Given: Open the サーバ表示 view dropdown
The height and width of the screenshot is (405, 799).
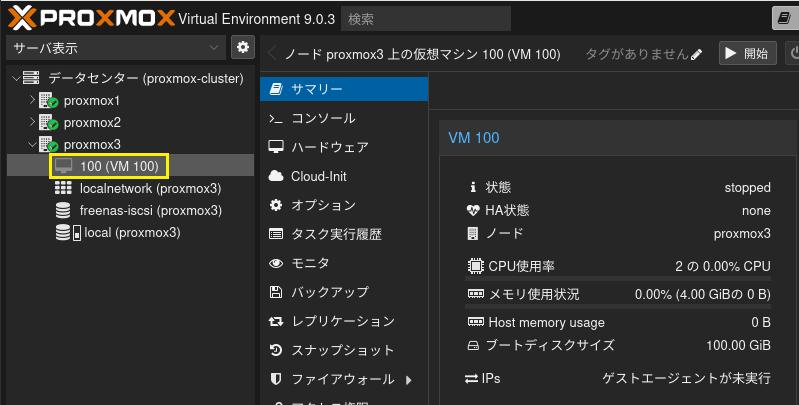Looking at the screenshot, I should pos(116,48).
